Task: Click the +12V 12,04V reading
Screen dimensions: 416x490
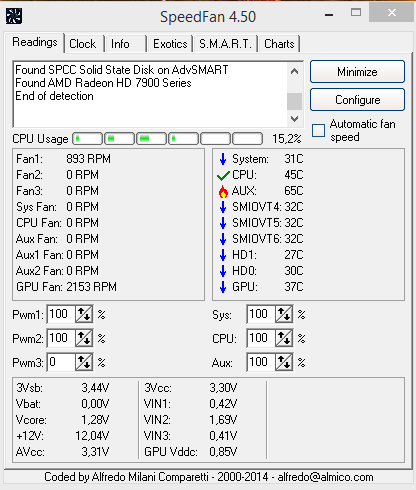Action: point(62,436)
